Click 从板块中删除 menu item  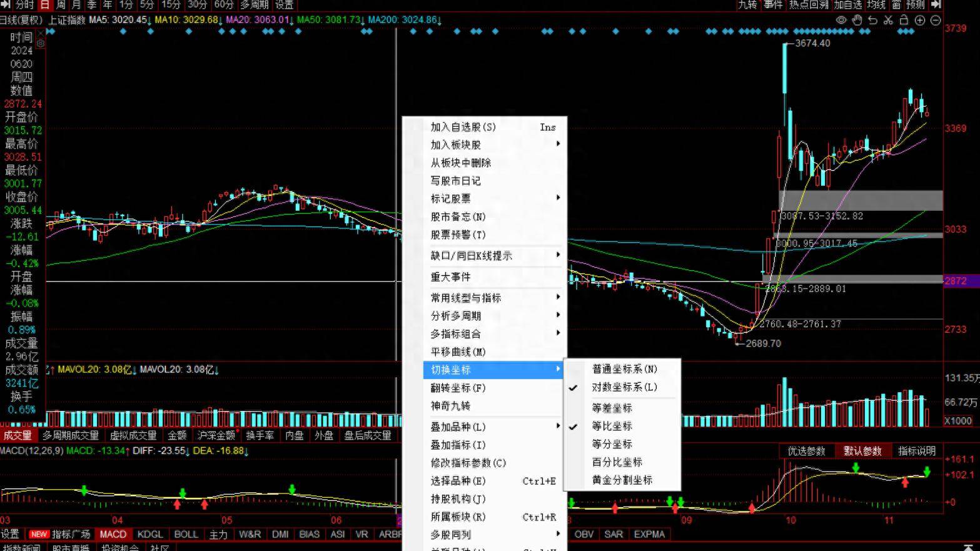tap(493, 163)
